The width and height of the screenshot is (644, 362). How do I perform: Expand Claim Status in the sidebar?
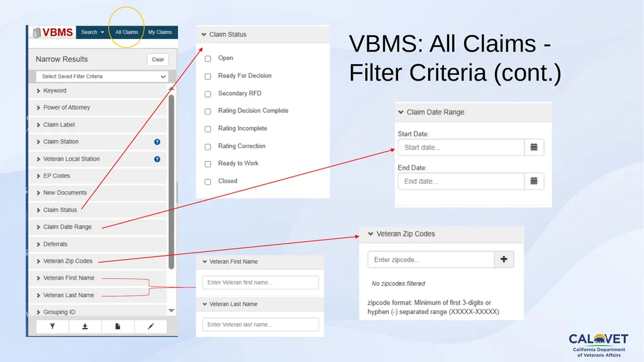pyautogui.click(x=97, y=210)
